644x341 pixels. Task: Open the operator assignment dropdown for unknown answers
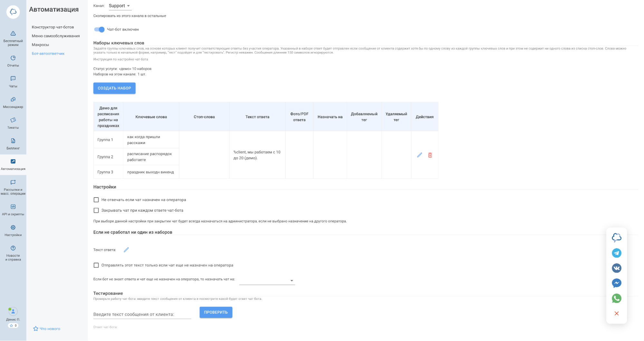(x=267, y=281)
